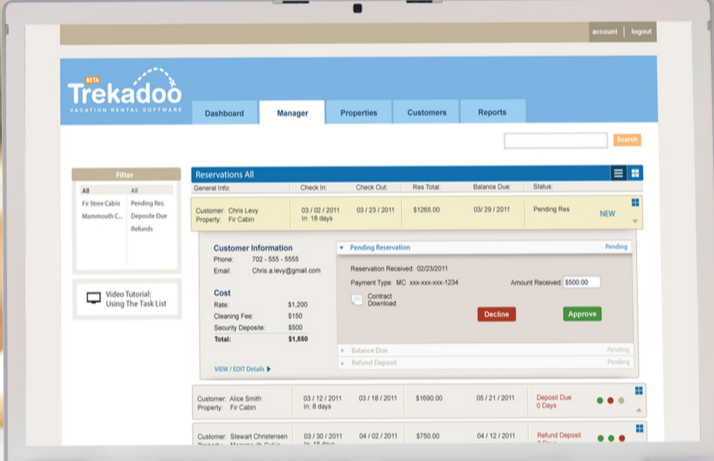
Task: Open Video Tutorial: Using The Task List
Action: (136, 299)
